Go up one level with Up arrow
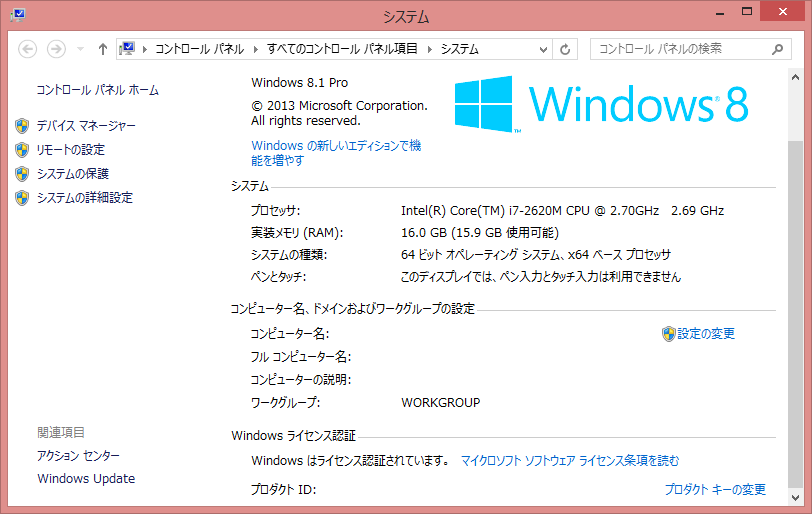Screen dimensions: 812x514 (103, 49)
